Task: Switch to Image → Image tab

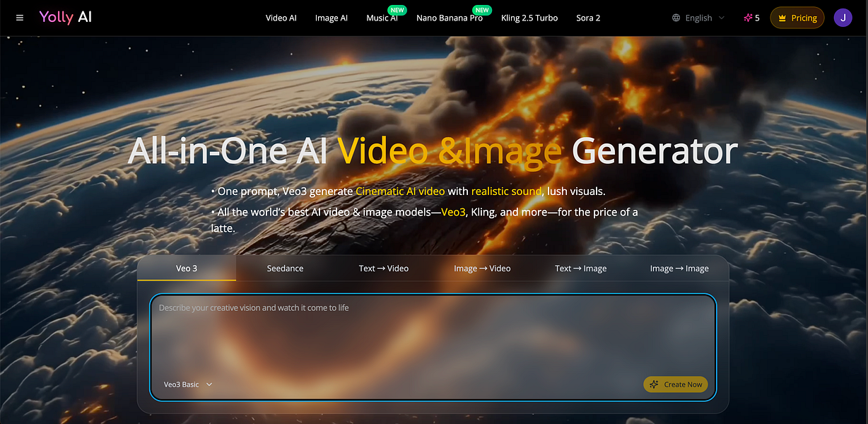Action: pos(679,268)
